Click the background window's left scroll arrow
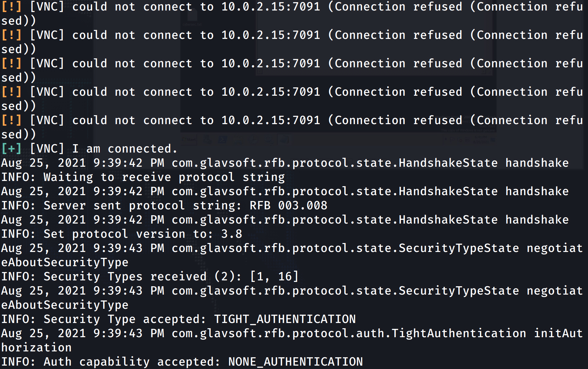The width and height of the screenshot is (588, 369). pos(260,72)
